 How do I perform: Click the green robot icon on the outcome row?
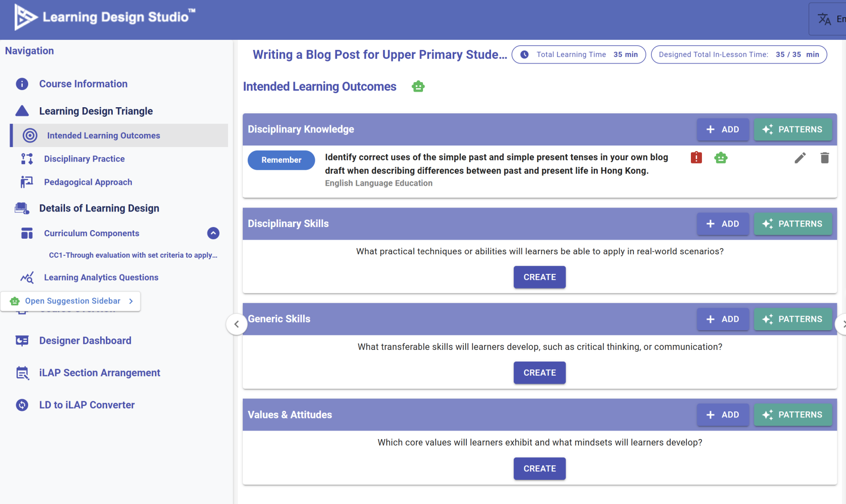[721, 158]
